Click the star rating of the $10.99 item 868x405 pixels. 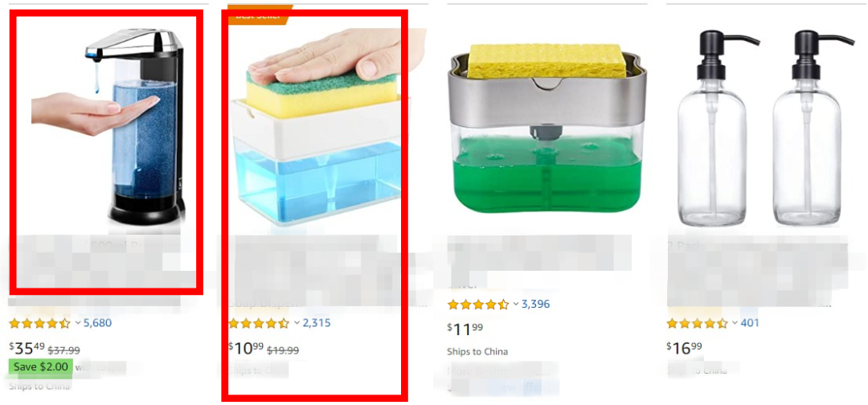click(x=259, y=323)
